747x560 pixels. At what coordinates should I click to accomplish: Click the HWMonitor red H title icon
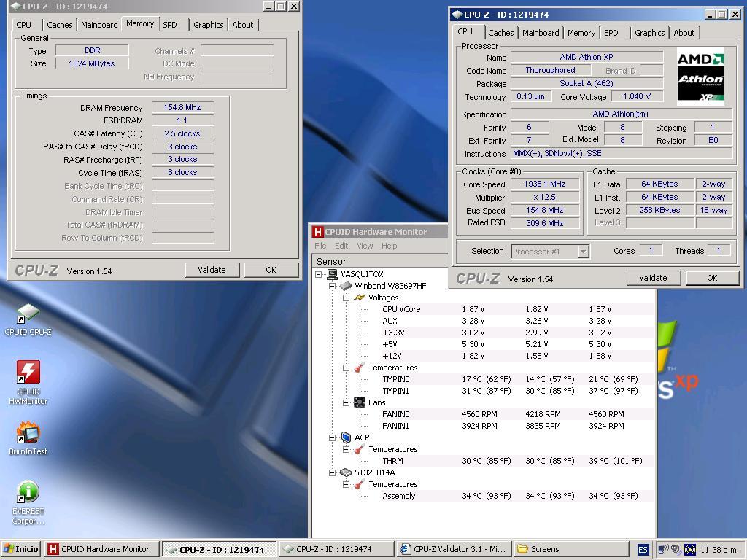[317, 232]
